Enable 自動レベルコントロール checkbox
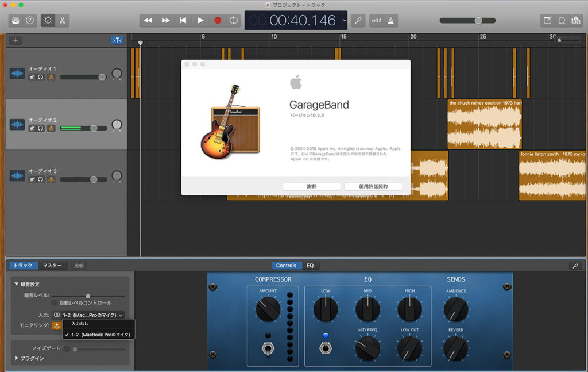This screenshot has width=588, height=372. (55, 302)
